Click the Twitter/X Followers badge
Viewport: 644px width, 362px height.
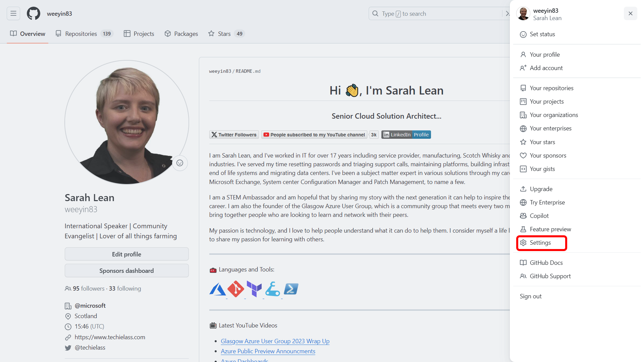coord(234,134)
